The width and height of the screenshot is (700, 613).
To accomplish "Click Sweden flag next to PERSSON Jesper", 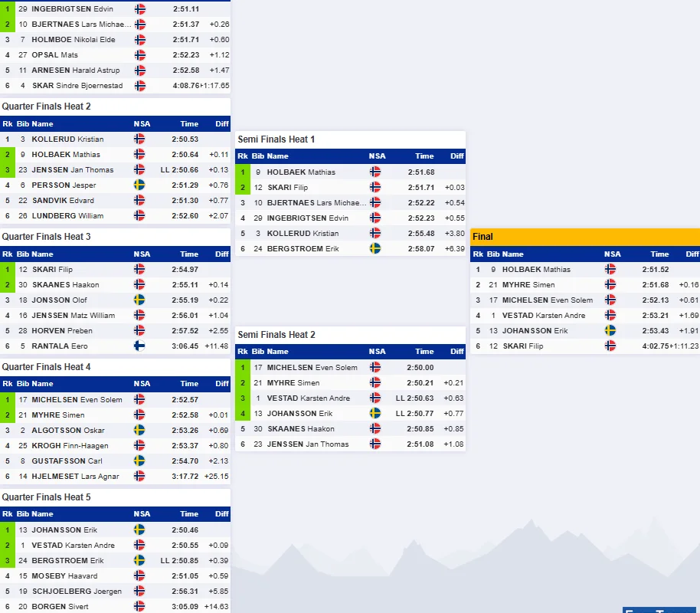I will click(139, 185).
